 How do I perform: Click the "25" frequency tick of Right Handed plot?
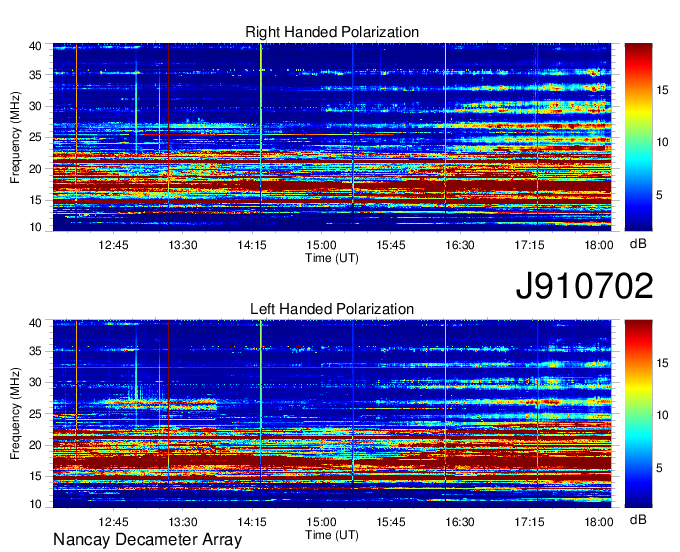tap(35, 137)
